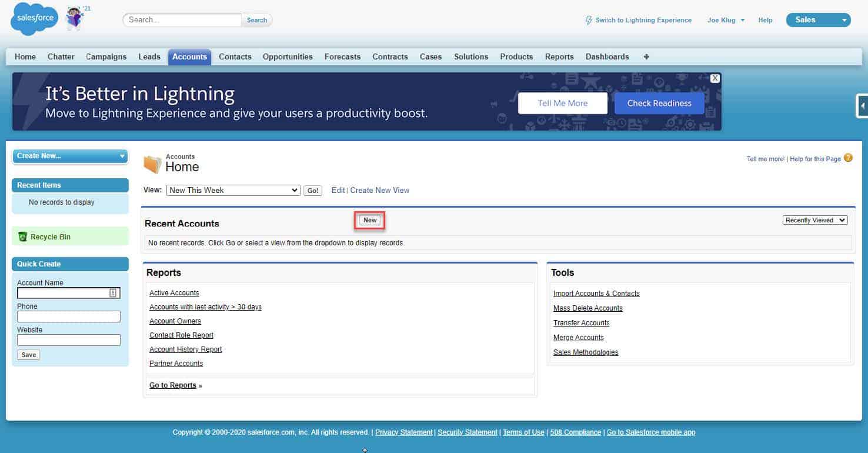Image resolution: width=868 pixels, height=453 pixels.
Task: Click the plus icon for all tabs
Action: (x=646, y=56)
